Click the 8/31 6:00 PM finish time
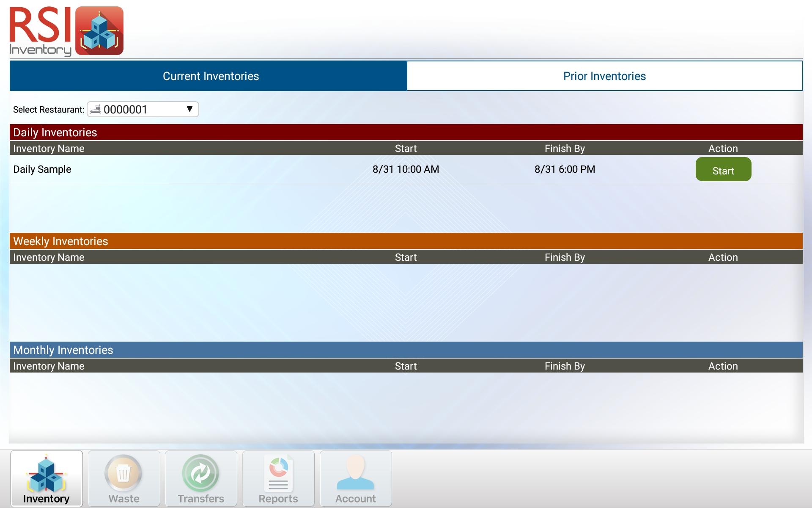This screenshot has width=812, height=508. (x=565, y=169)
